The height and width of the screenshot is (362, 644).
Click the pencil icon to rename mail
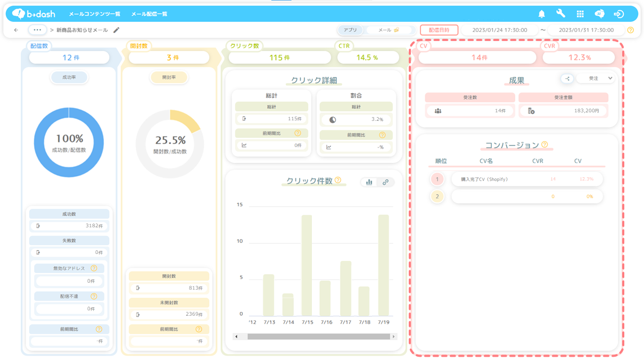117,30
